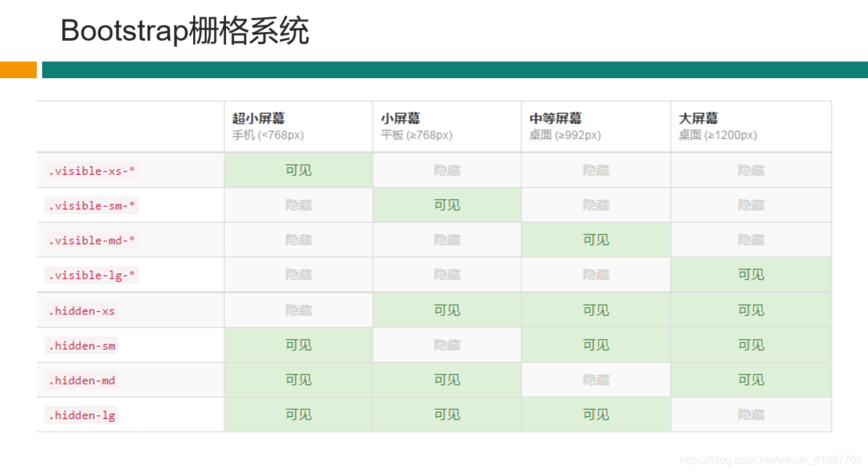This screenshot has height=472, width=868.
Task: Select the "大屏幕" column heading
Action: pos(698,118)
